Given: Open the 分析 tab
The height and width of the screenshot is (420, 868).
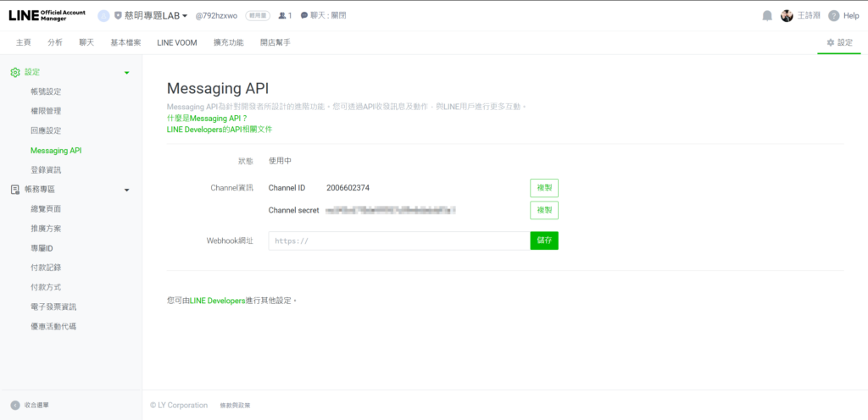Looking at the screenshot, I should pos(55,42).
